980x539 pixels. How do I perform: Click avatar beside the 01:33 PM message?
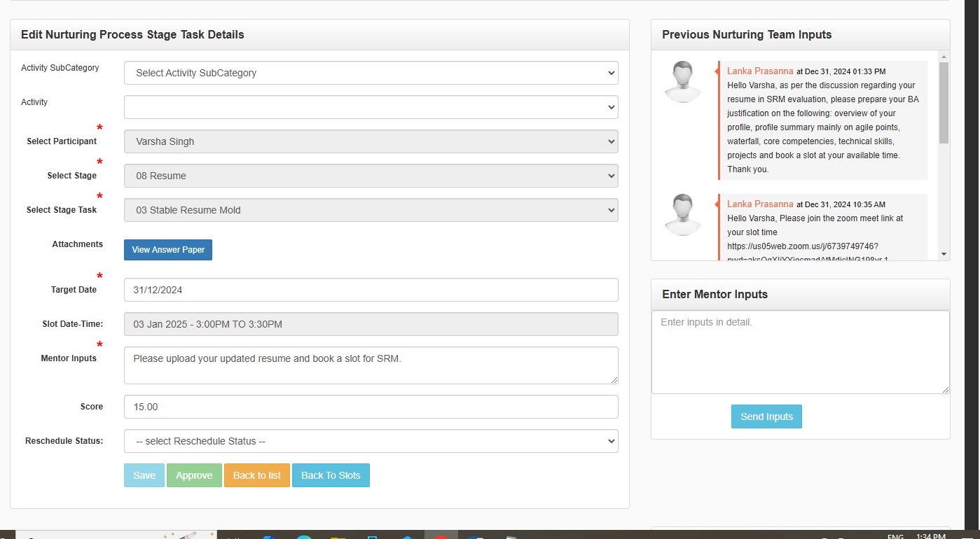pyautogui.click(x=682, y=81)
